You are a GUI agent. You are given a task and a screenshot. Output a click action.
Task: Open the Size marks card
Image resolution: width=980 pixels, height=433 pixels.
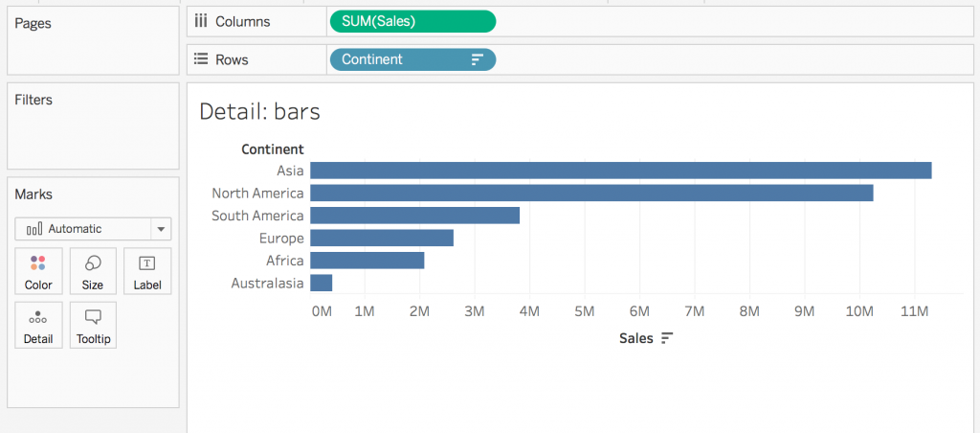[93, 271]
